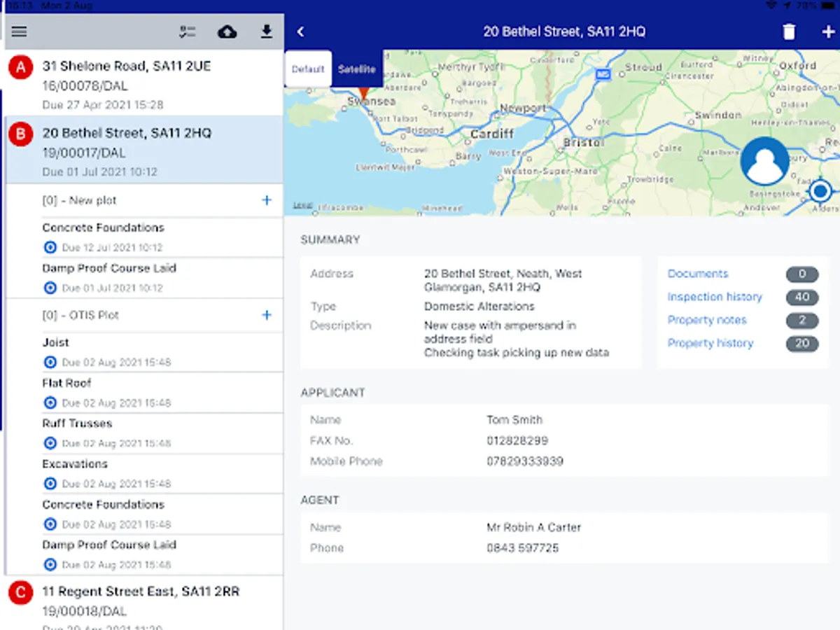The height and width of the screenshot is (630, 840).
Task: Switch map to Default view
Action: coord(308,69)
